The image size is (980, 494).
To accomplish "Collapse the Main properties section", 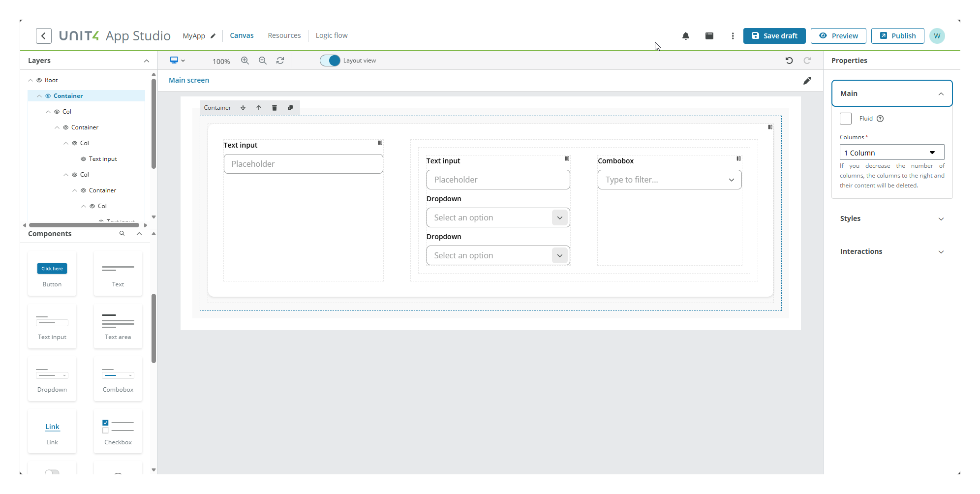I will pyautogui.click(x=892, y=93).
